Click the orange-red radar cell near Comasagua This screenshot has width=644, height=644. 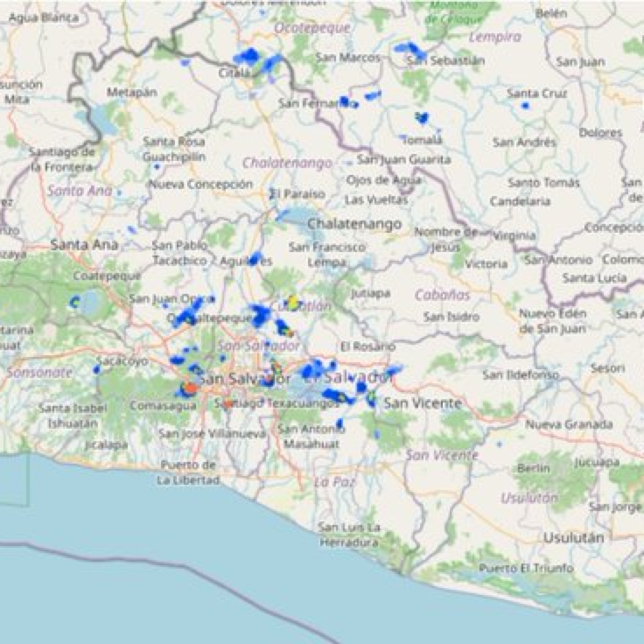point(190,387)
